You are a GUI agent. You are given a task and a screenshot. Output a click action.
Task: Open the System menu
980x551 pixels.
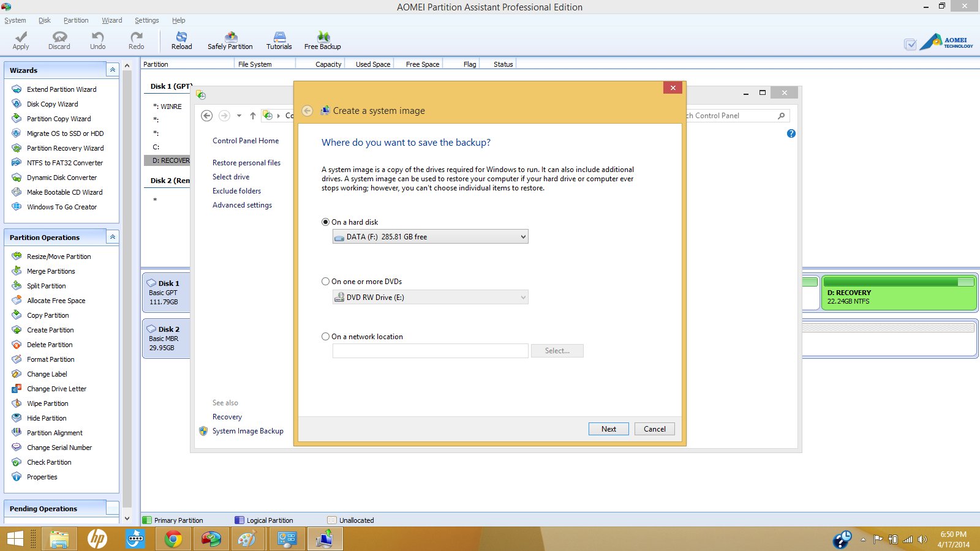(15, 20)
